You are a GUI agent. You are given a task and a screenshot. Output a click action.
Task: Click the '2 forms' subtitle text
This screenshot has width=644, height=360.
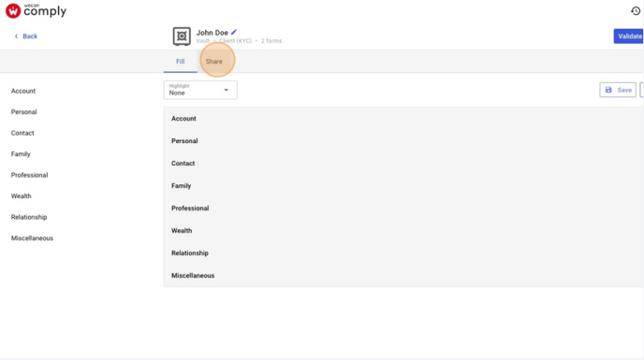(271, 40)
